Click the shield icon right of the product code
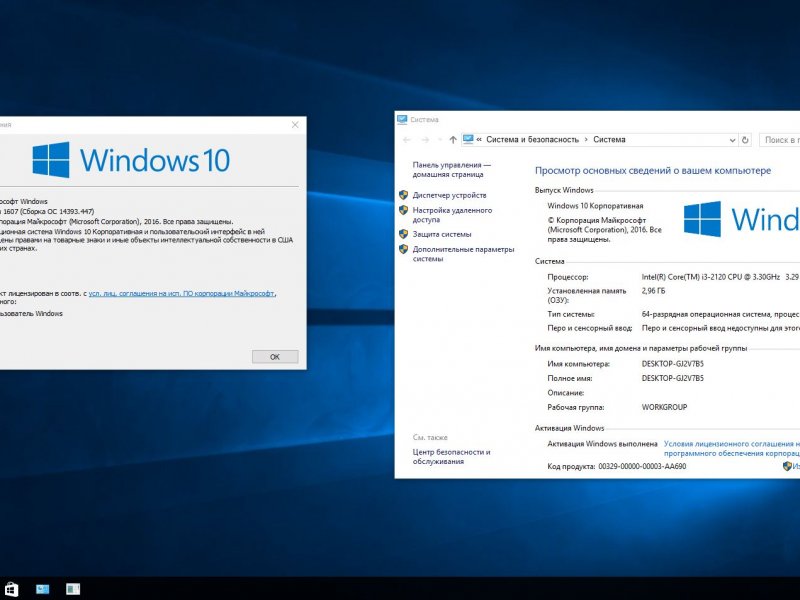 click(787, 466)
